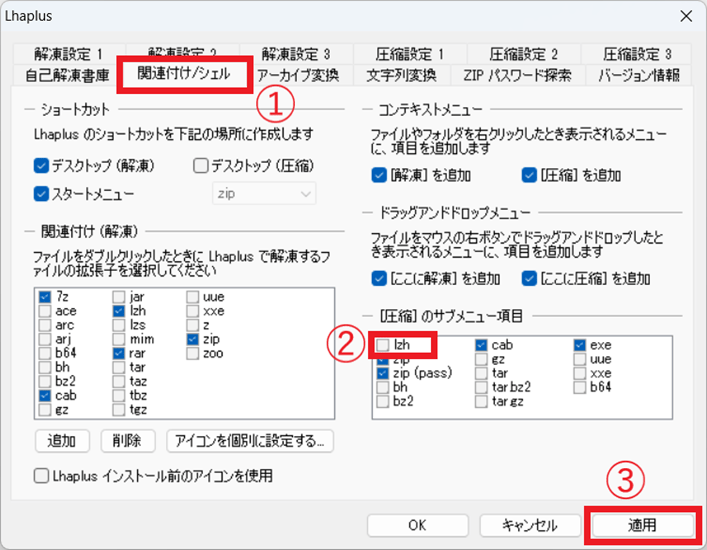Image resolution: width=707 pixels, height=550 pixels.
Task: Uncheck rar file association
Action: pos(119,353)
